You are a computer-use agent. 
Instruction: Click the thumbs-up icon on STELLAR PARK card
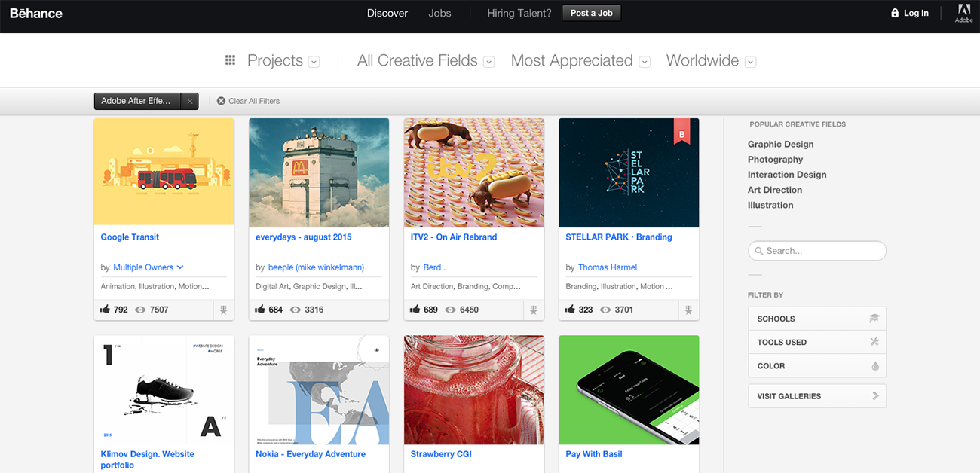click(x=570, y=309)
